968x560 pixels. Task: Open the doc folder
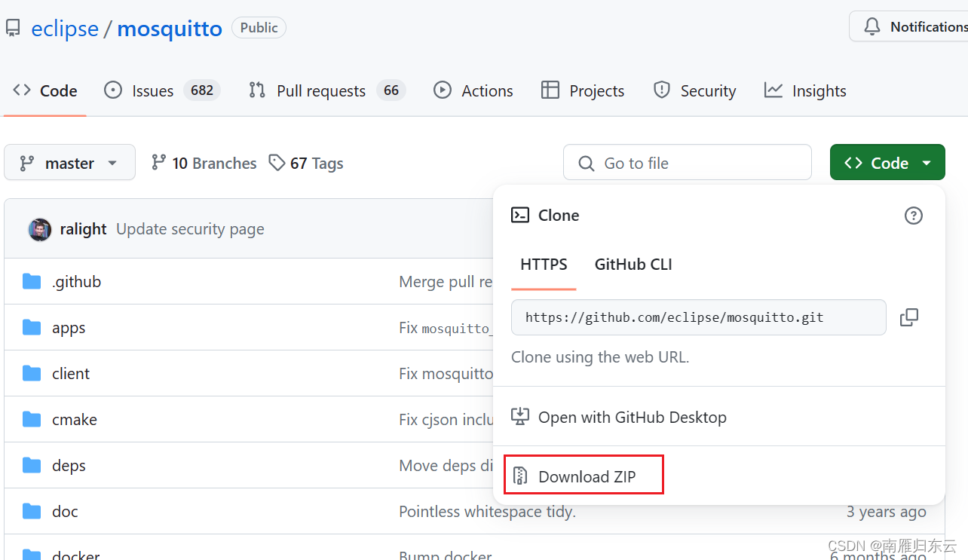[65, 512]
